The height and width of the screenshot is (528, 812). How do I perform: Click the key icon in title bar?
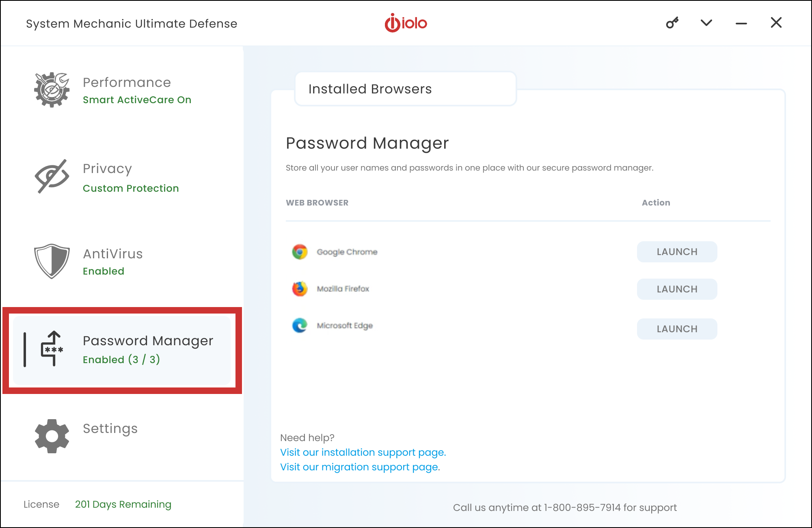672,23
